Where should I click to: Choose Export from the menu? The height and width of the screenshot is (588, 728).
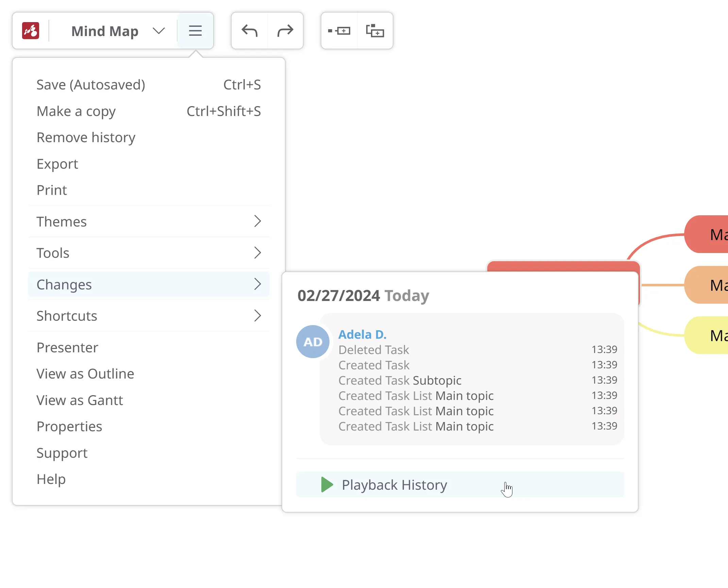pos(57,164)
